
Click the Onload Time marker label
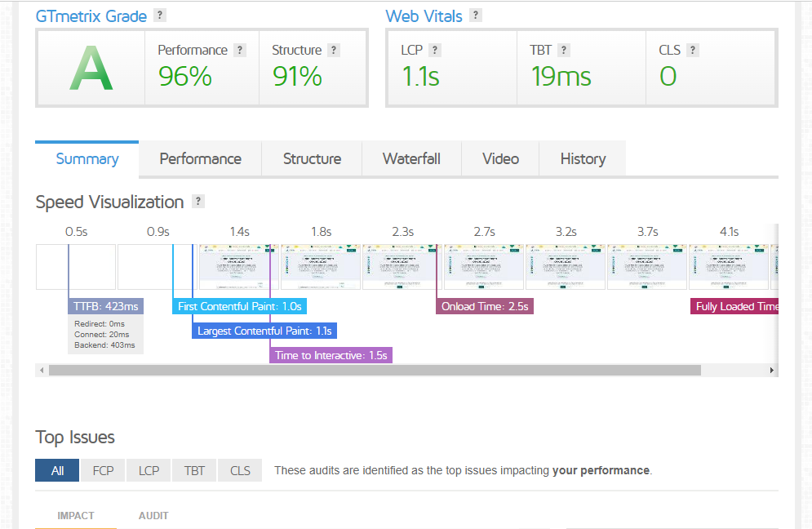pyautogui.click(x=485, y=305)
